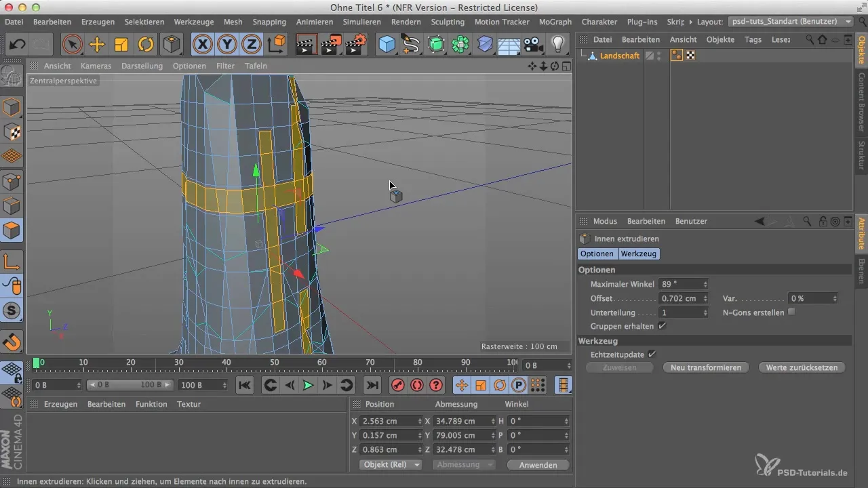Viewport: 868px width, 488px height.
Task: Click the Scale tool icon
Action: 121,45
